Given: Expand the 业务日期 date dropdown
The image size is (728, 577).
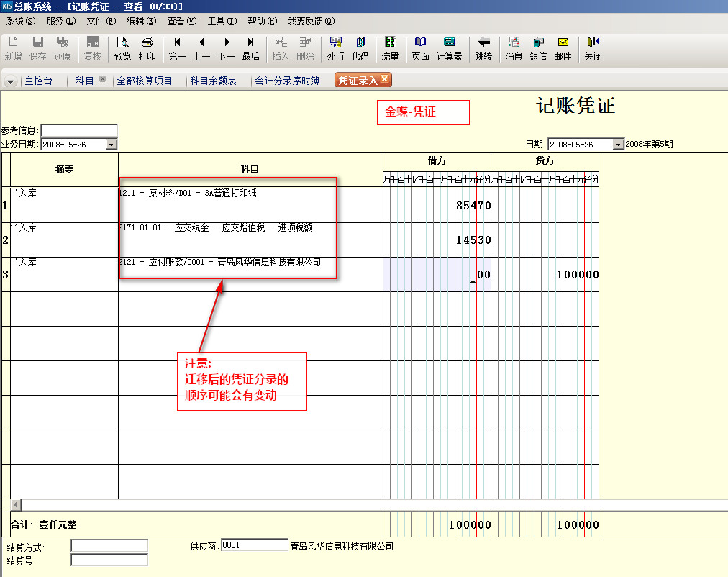Looking at the screenshot, I should coord(111,145).
